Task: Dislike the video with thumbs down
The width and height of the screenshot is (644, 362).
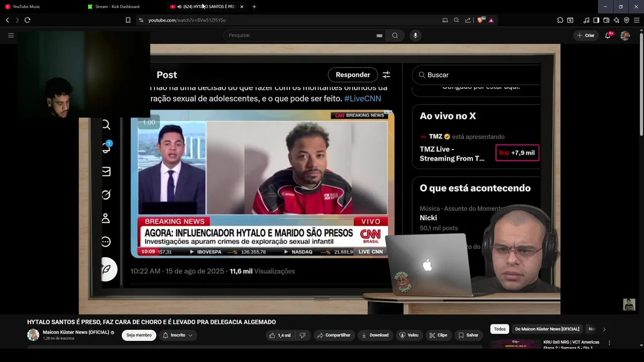Action: 302,335
